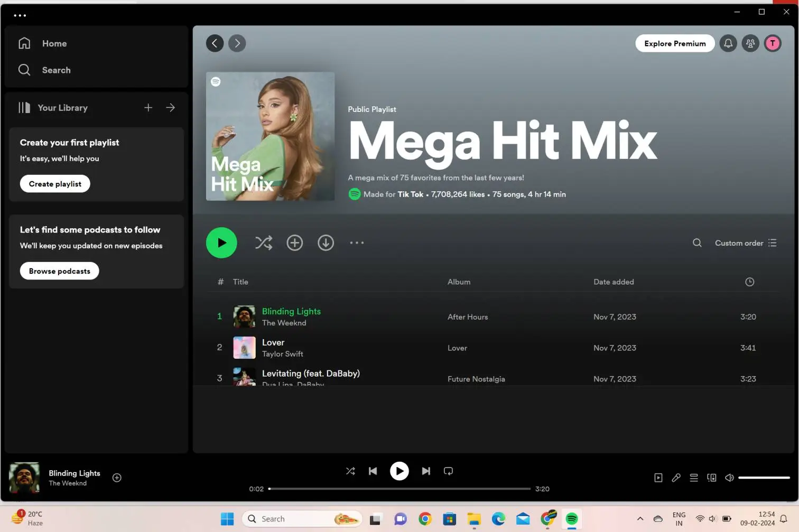Click the Title column header
The height and width of the screenshot is (532, 799).
coord(240,282)
